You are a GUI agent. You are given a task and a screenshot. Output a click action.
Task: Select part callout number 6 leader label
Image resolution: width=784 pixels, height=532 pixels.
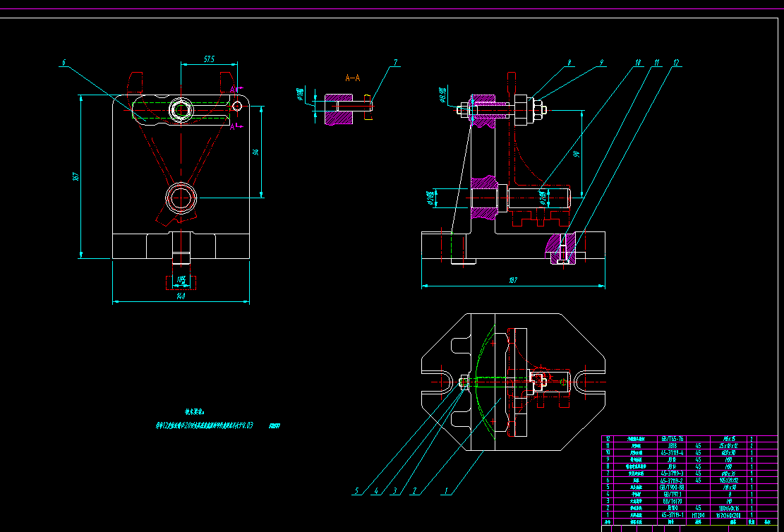(64, 63)
